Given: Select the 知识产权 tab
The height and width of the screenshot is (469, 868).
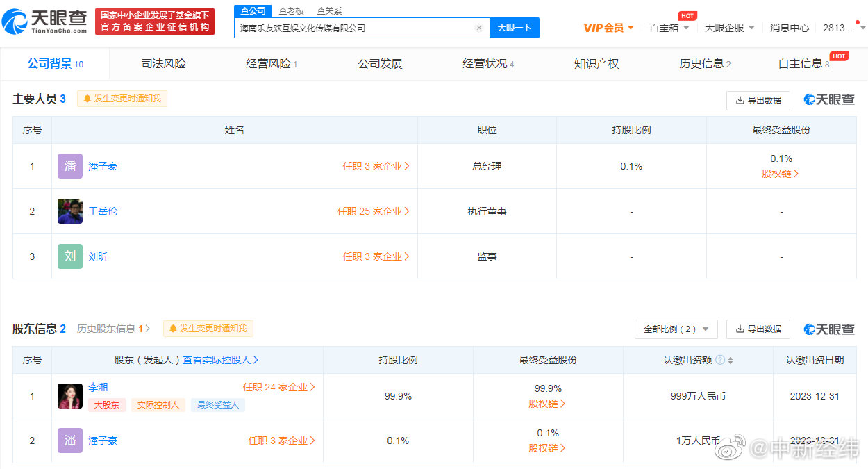Looking at the screenshot, I should 596,64.
